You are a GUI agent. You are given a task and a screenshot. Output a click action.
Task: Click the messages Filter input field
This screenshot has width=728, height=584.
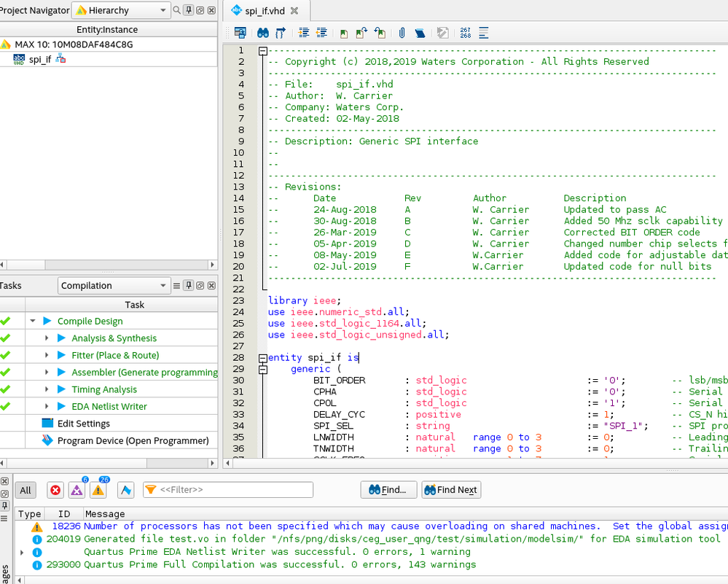233,490
